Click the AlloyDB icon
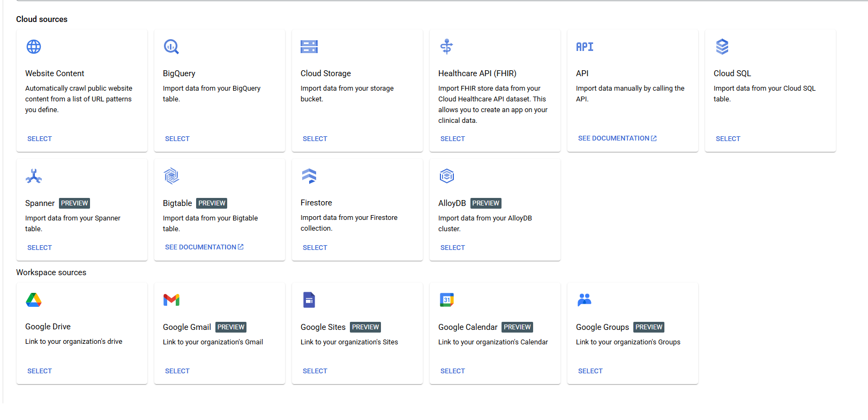The image size is (868, 420). tap(447, 176)
